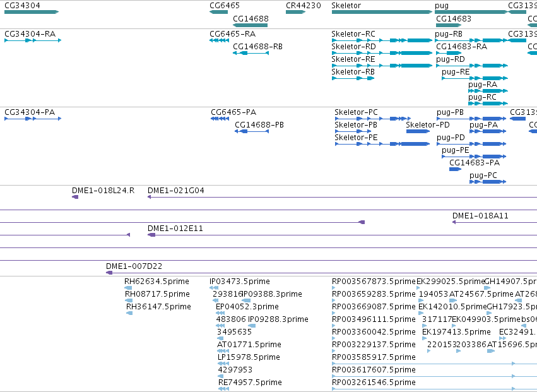
Task: Click the CG14683-PA protein label
Action: [475, 163]
